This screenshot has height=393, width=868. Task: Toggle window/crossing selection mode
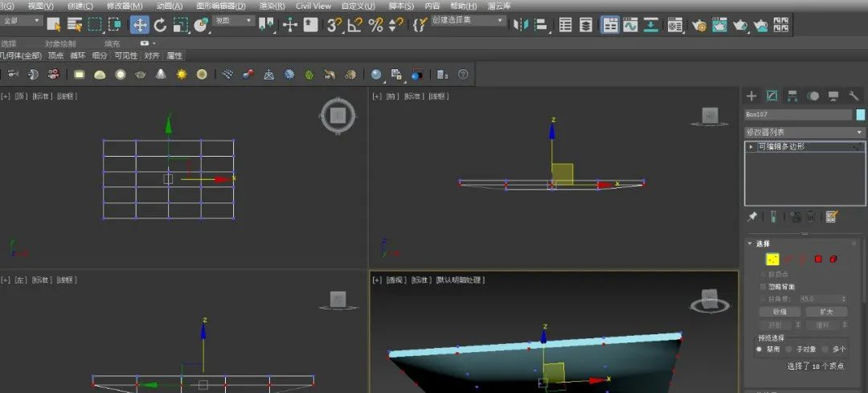coord(115,24)
